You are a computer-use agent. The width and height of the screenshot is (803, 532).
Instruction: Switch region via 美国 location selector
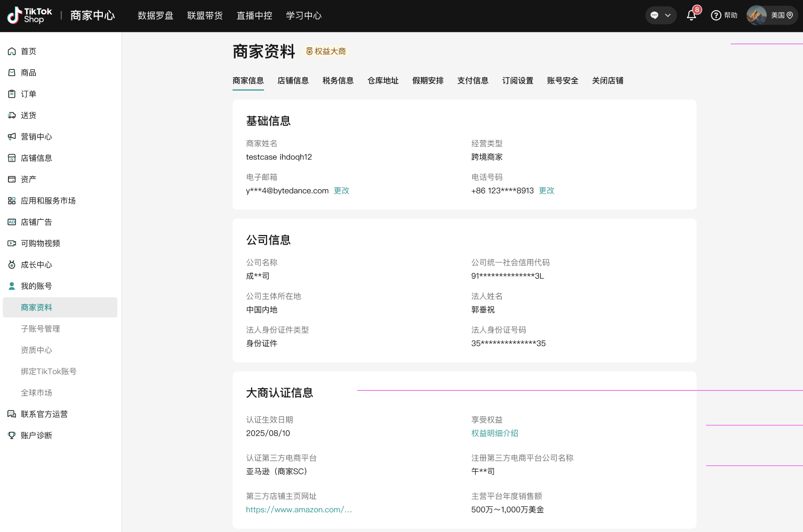[782, 15]
